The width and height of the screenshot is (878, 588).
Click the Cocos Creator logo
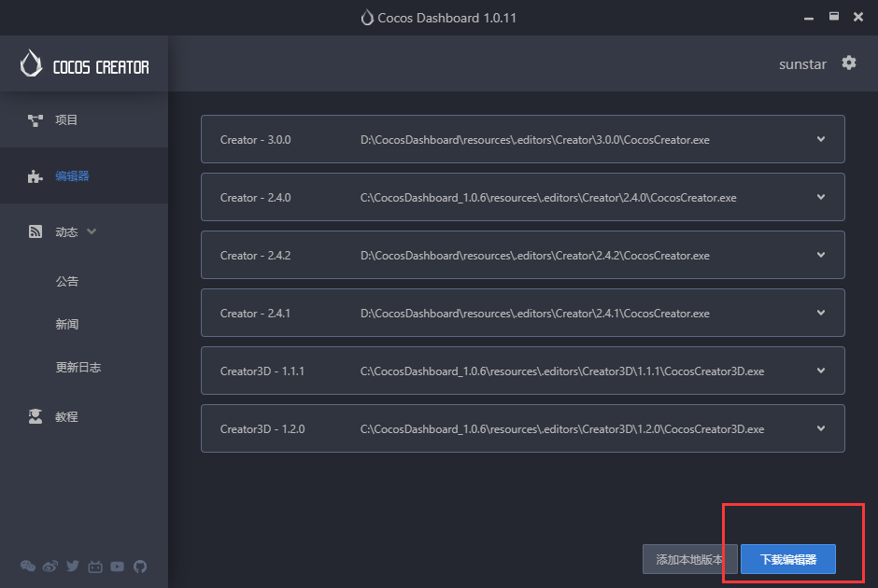point(85,63)
